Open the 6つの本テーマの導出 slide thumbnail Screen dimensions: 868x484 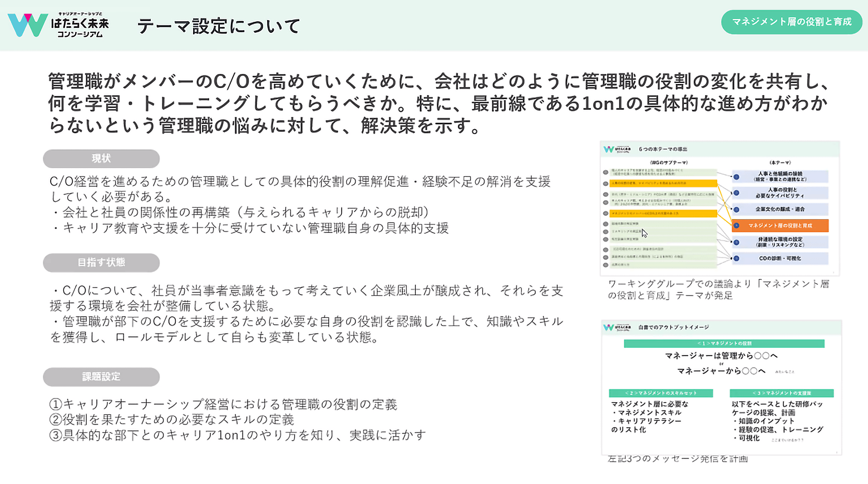(719, 209)
